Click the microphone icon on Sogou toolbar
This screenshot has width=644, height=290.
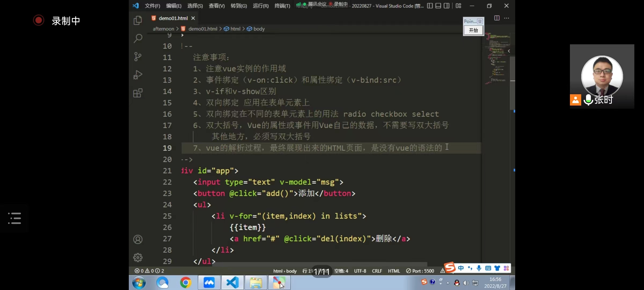pos(479,268)
